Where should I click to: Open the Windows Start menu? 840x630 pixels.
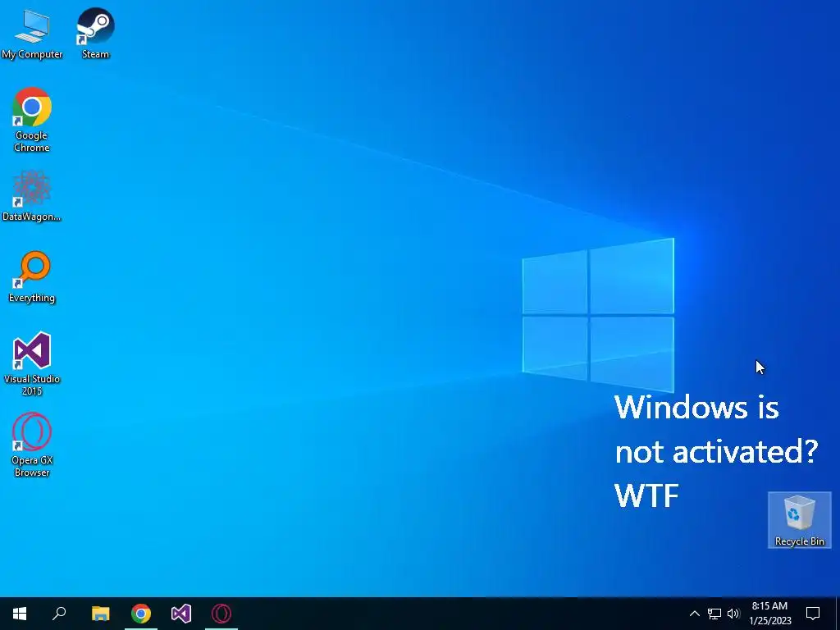(20, 614)
